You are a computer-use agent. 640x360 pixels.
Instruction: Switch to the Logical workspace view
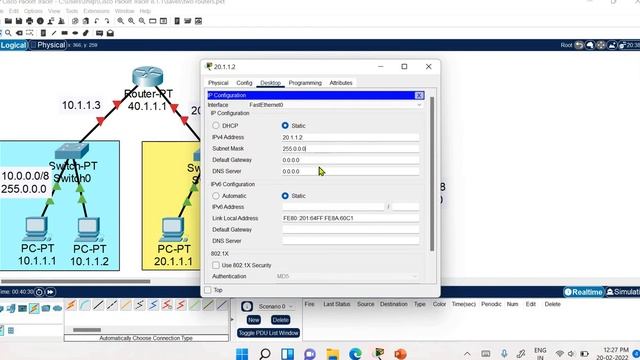point(13,45)
